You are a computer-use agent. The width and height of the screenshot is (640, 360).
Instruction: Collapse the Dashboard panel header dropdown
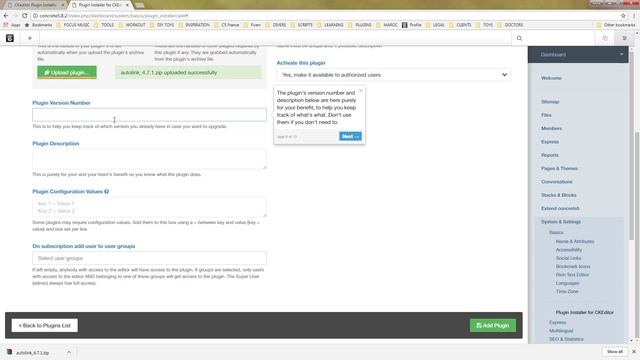(x=621, y=54)
